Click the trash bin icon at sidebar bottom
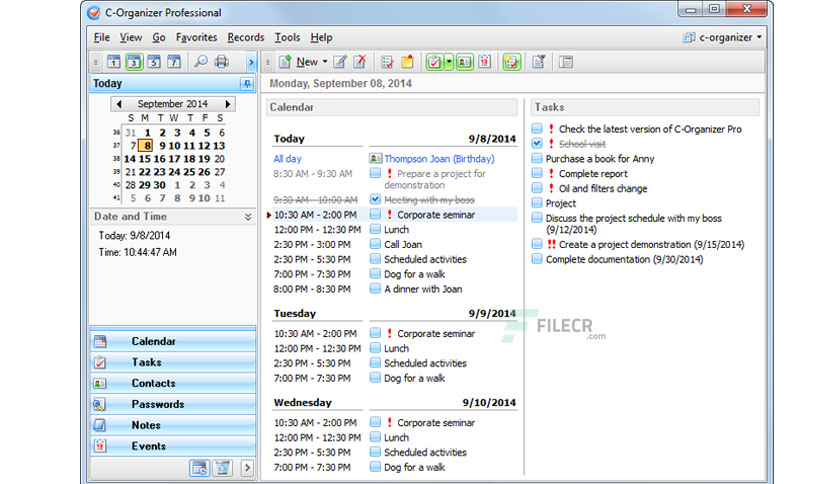 (222, 468)
